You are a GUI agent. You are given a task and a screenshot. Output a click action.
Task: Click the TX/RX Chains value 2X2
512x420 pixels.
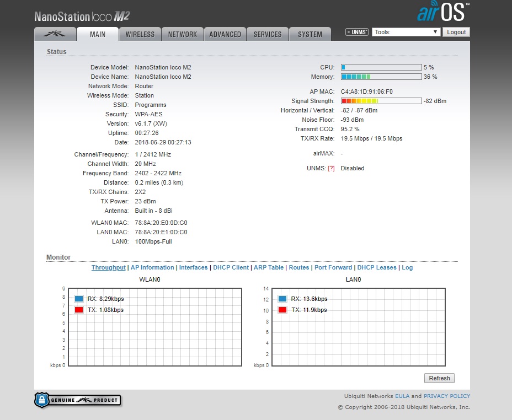pos(140,192)
